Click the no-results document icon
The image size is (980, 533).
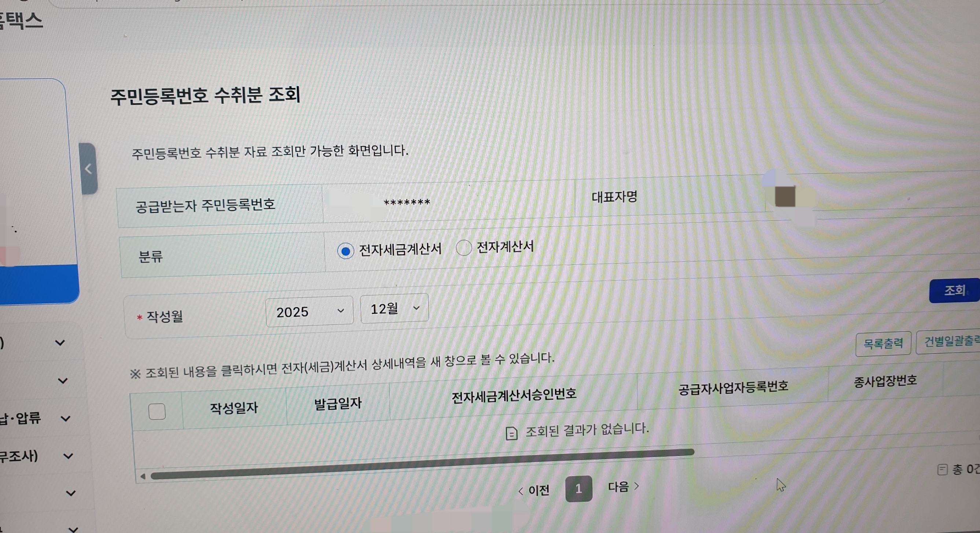tap(512, 433)
